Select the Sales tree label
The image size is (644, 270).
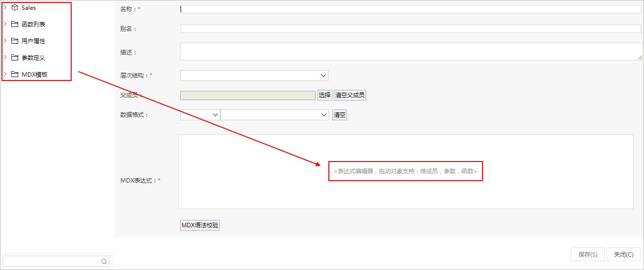pyautogui.click(x=28, y=8)
